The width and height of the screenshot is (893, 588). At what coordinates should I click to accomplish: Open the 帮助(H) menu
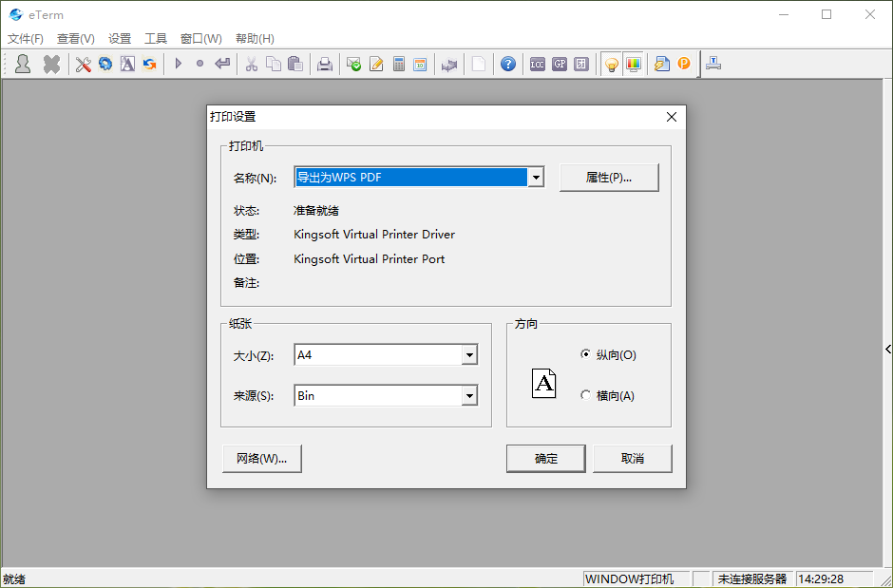coord(256,39)
